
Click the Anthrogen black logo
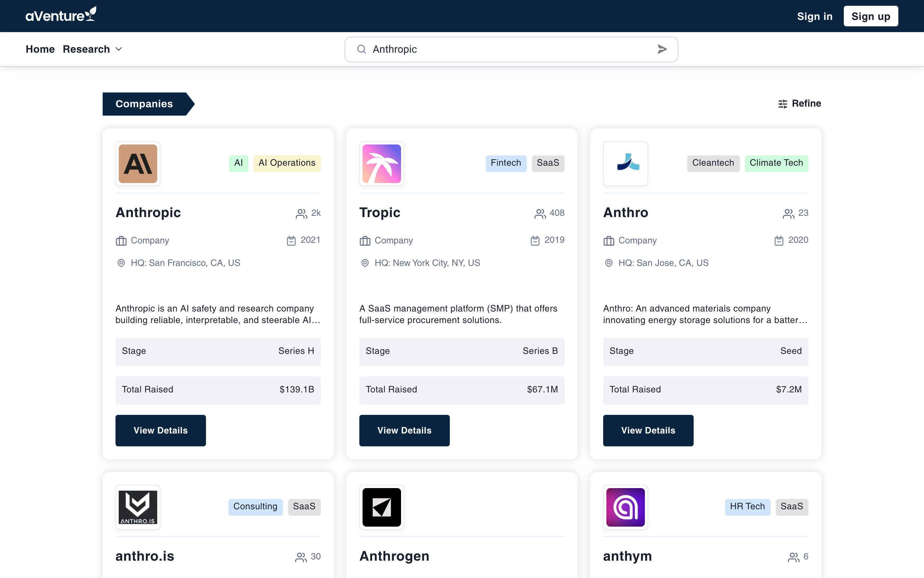(381, 507)
